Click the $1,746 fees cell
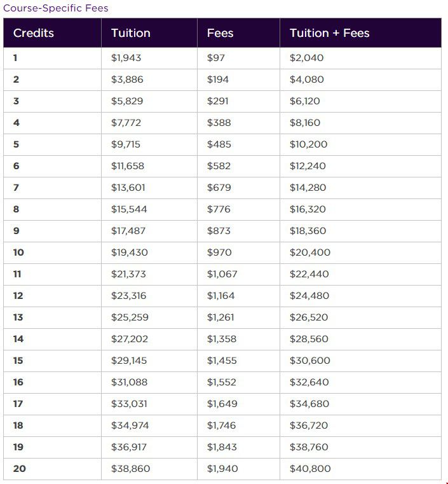Screen dimensions: 448x484 coord(238,425)
